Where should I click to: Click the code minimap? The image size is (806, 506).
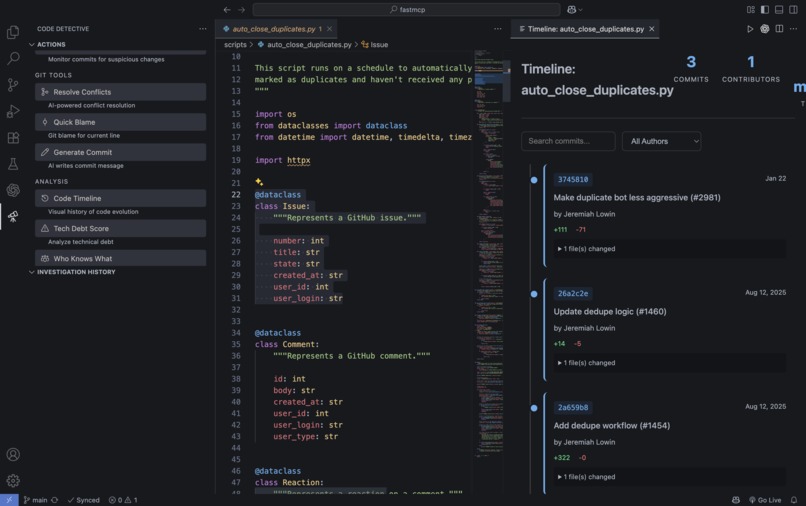pyautogui.click(x=489, y=252)
